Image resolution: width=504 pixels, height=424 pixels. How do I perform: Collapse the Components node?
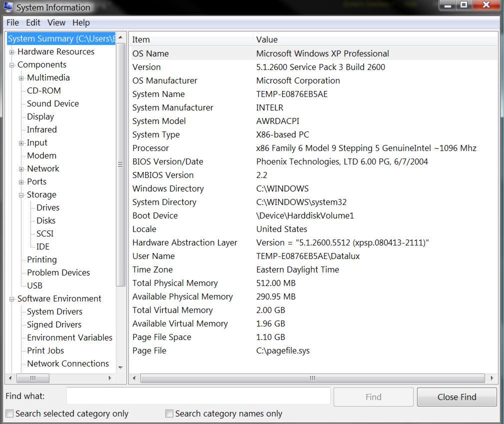coord(12,65)
